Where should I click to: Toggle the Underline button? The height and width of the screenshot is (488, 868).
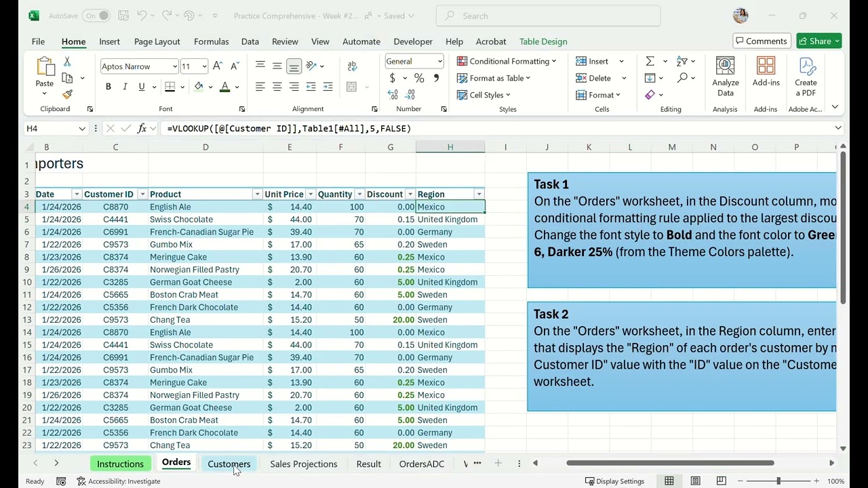[x=141, y=87]
